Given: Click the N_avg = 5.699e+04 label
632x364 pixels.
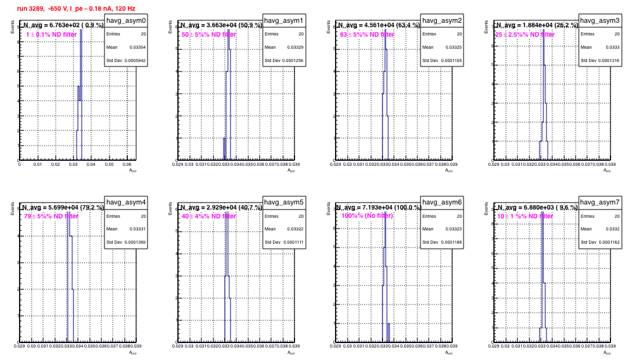Looking at the screenshot, I should pos(63,208).
